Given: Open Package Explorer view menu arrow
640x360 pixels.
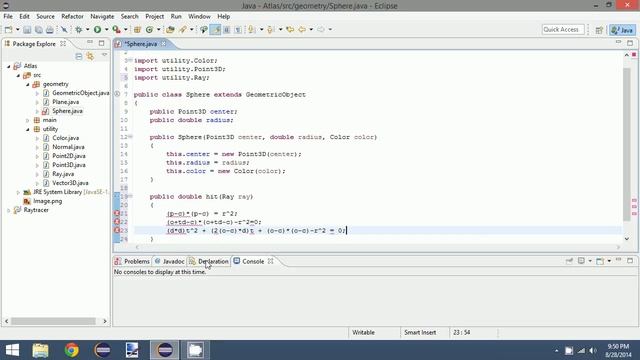Looking at the screenshot, I should click(104, 55).
